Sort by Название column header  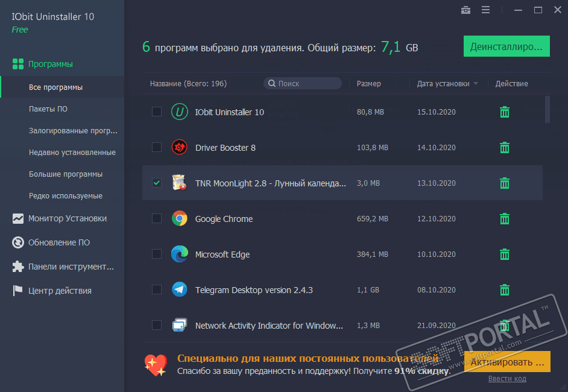[188, 84]
